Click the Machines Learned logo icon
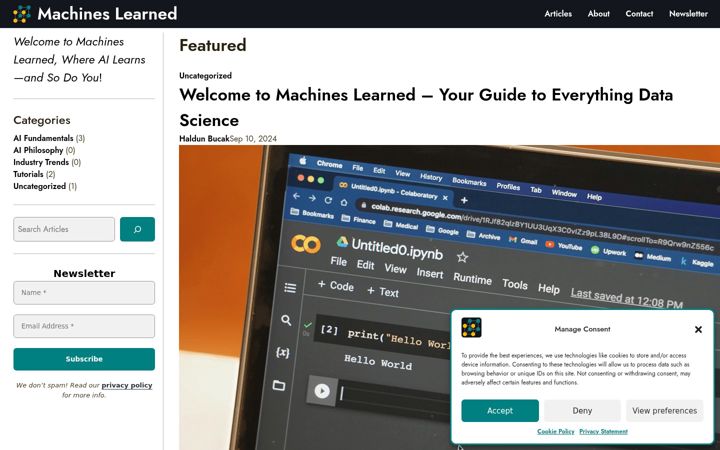 point(22,14)
